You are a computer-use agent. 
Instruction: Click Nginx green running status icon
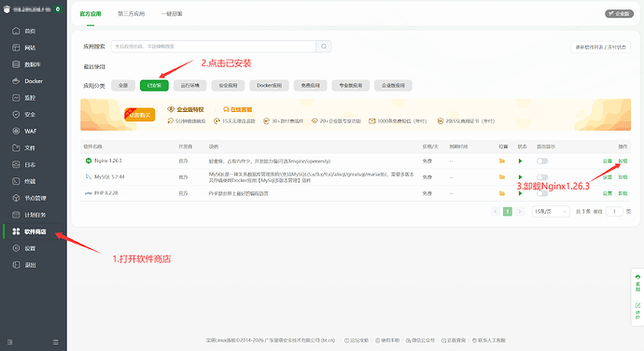pyautogui.click(x=521, y=161)
